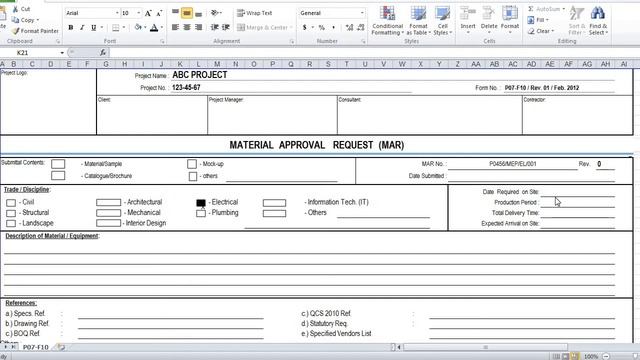The height and width of the screenshot is (360, 640).
Task: Check the Catalogue/Brochure checkbox
Action: pyautogui.click(x=58, y=176)
